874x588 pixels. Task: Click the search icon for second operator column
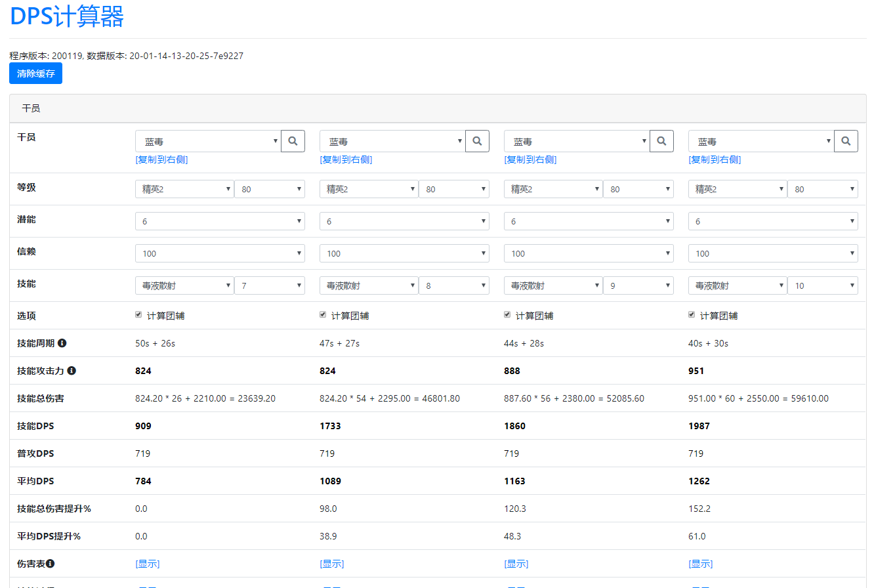click(477, 141)
